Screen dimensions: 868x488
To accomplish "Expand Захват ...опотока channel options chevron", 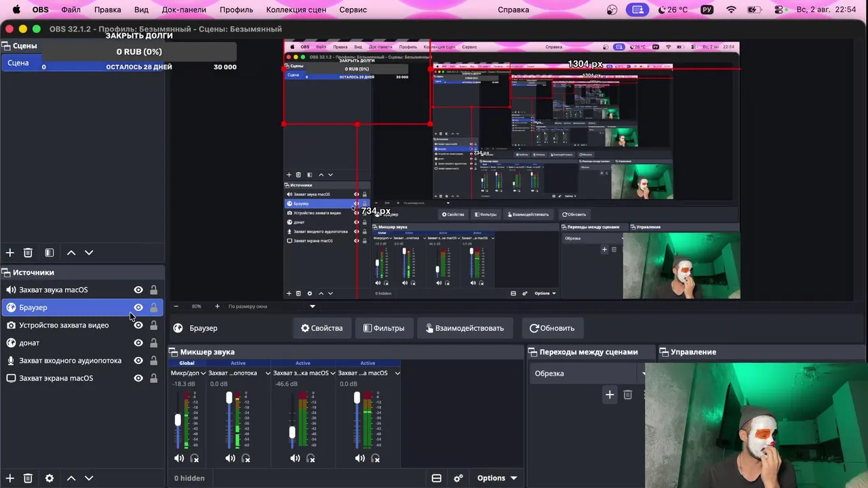I will [268, 373].
